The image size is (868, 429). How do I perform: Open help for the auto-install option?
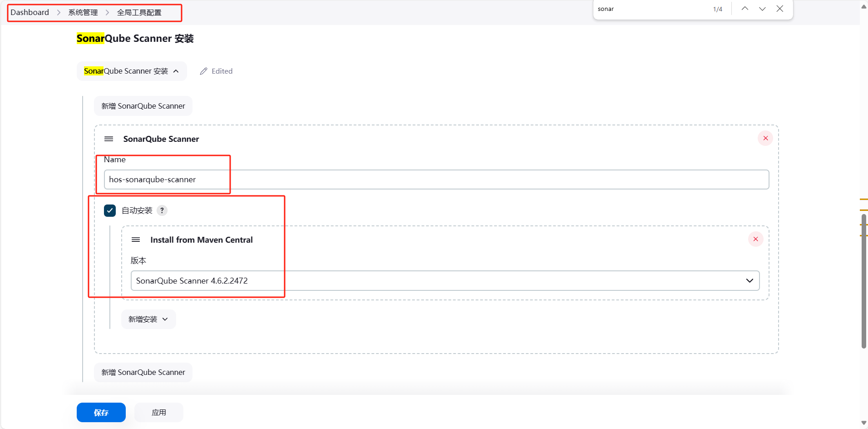click(x=162, y=210)
